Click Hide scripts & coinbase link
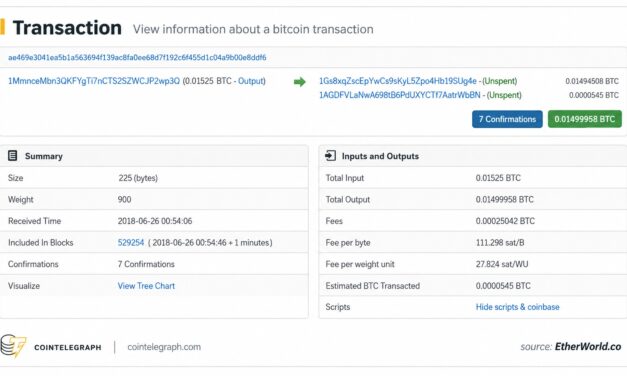Screen dimensions: 627x376 click(517, 307)
